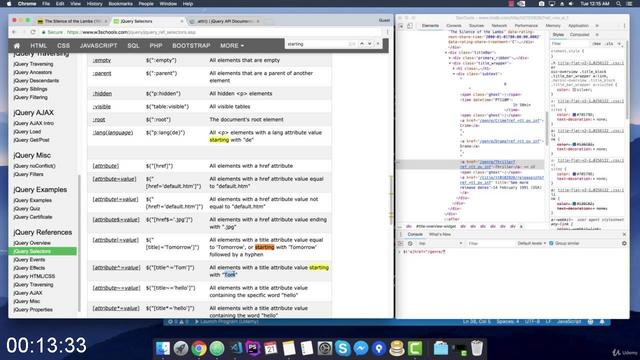Close the DevTools console drawer
Viewport: 640px width, 360px height.
tap(624, 234)
